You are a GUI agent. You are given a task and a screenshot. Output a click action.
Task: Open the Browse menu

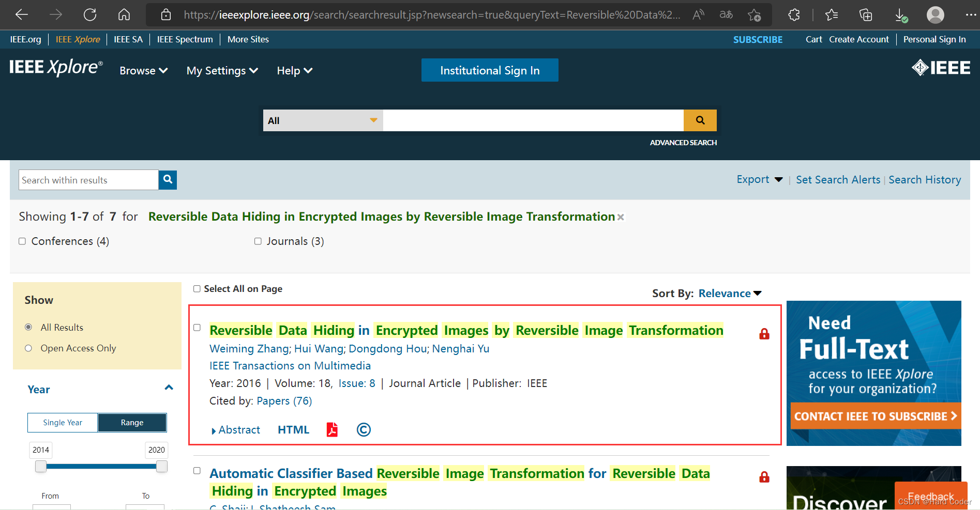coord(143,71)
